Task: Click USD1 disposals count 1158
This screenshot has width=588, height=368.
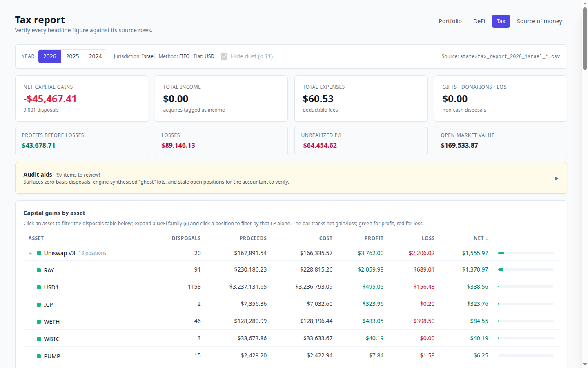Action: [x=194, y=287]
